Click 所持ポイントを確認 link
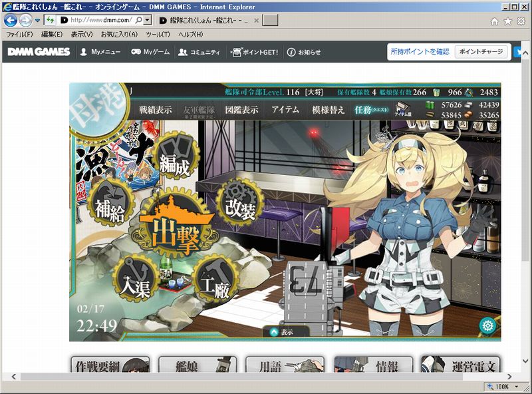 420,52
